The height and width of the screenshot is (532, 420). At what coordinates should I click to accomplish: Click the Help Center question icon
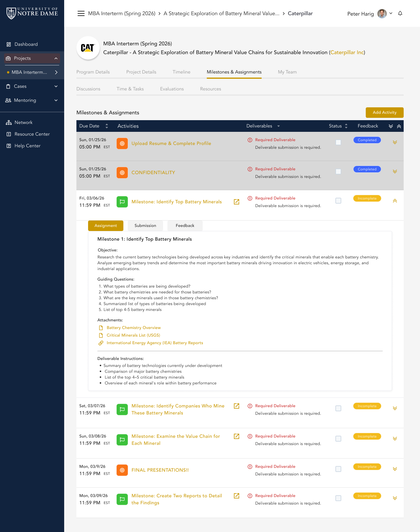(9, 146)
